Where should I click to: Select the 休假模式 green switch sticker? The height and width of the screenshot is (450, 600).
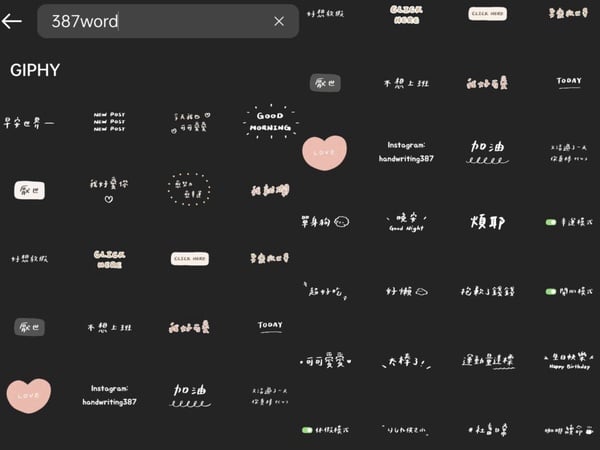point(325,430)
